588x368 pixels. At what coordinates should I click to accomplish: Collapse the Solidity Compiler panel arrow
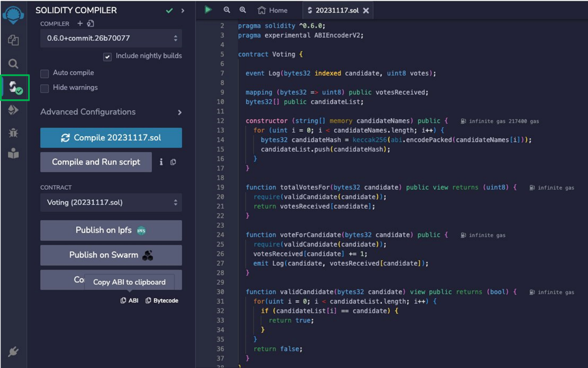pyautogui.click(x=183, y=10)
